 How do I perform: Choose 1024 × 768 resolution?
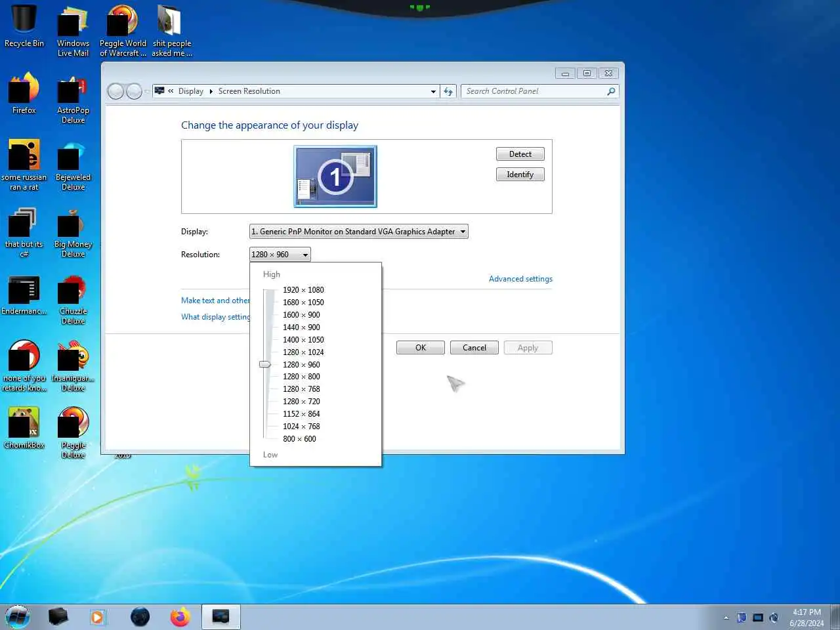(301, 427)
